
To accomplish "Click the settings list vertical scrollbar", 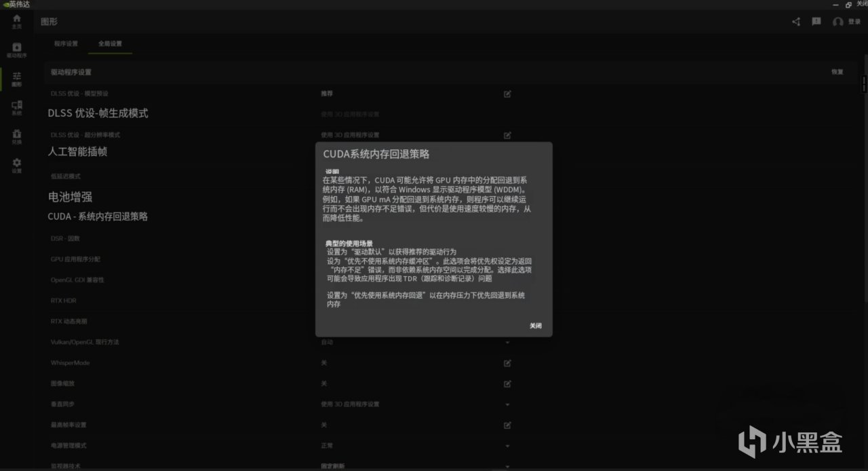I will click(x=864, y=83).
